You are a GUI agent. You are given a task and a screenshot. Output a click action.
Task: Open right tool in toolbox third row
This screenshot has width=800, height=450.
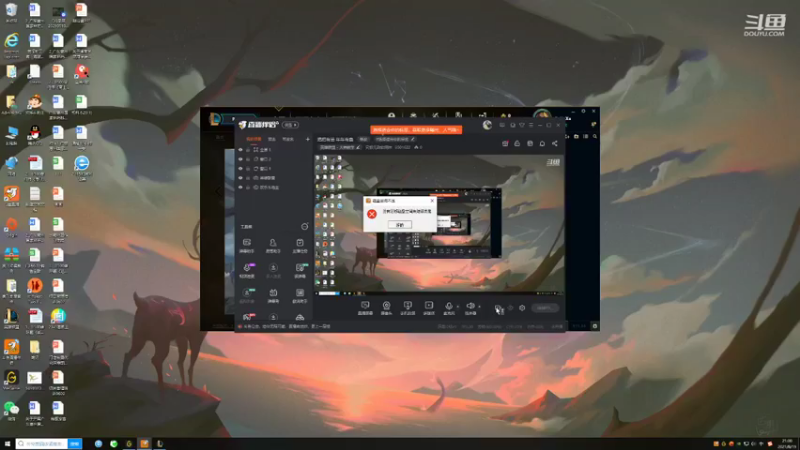pyautogui.click(x=300, y=295)
